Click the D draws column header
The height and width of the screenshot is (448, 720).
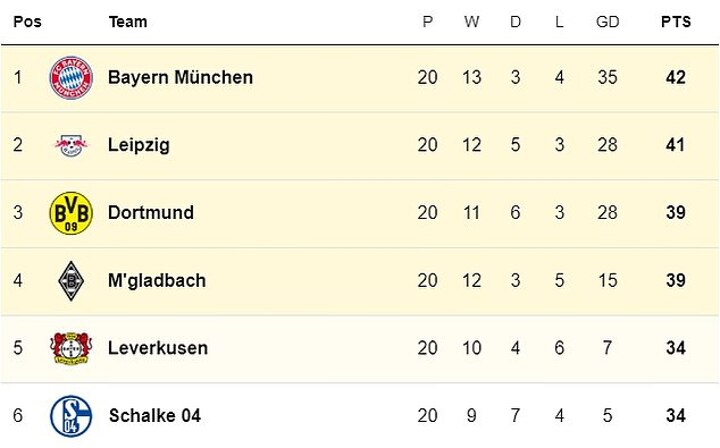(x=515, y=21)
